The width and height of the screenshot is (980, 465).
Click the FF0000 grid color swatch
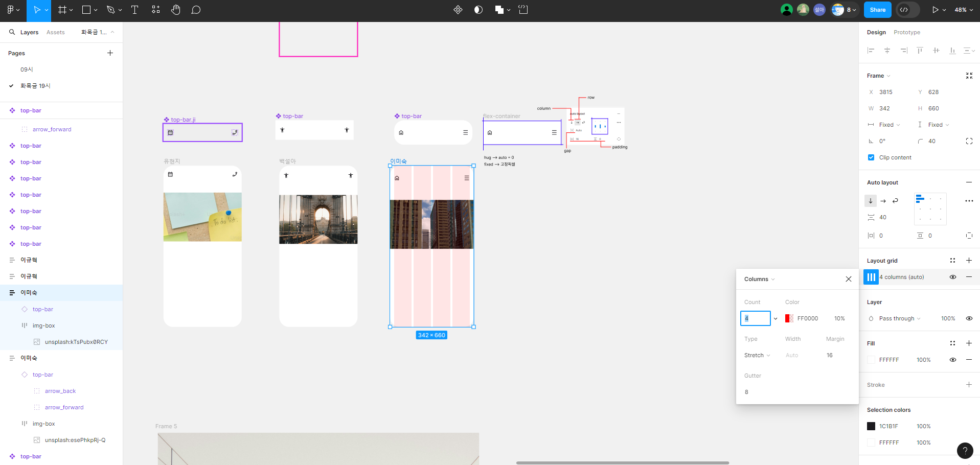[789, 318]
